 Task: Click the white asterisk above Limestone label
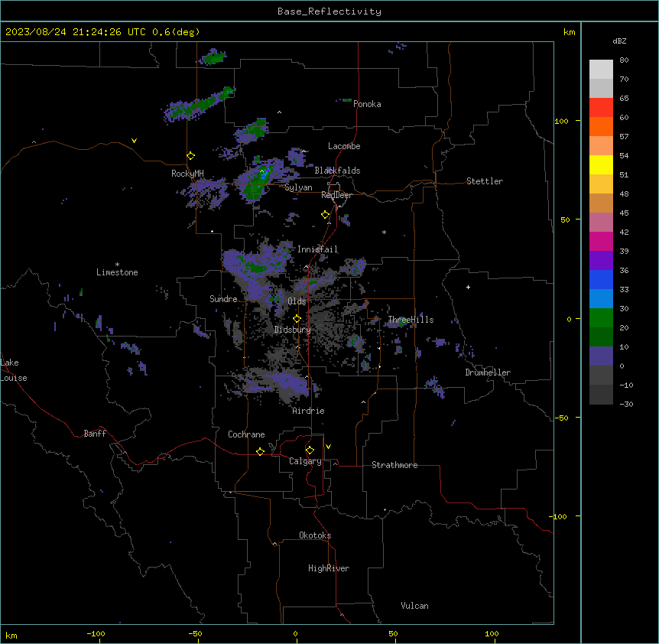coord(117,265)
